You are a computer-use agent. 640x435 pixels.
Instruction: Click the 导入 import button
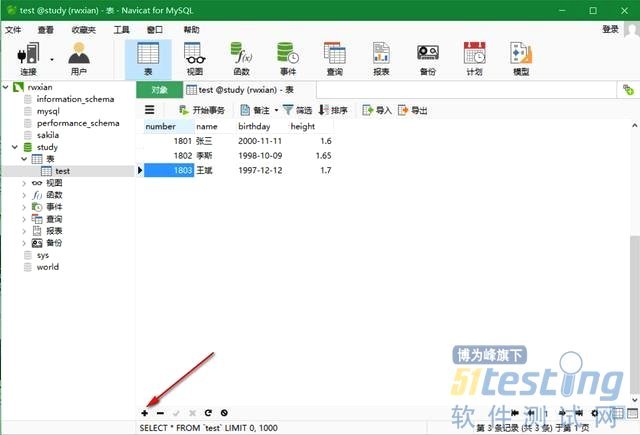click(x=377, y=110)
